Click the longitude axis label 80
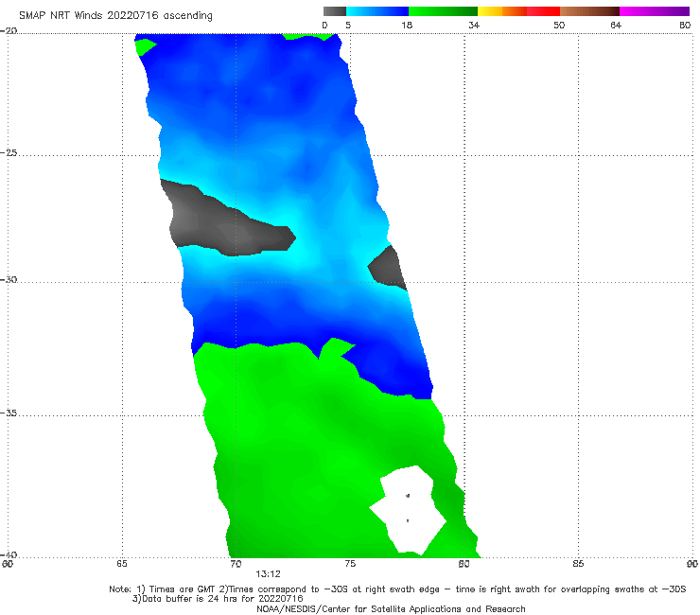This screenshot has width=700, height=615. [464, 564]
